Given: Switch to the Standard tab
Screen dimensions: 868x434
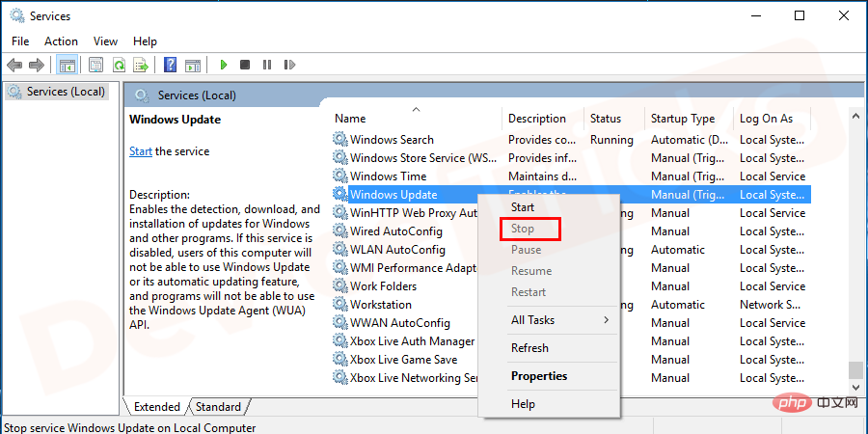Looking at the screenshot, I should (x=218, y=407).
